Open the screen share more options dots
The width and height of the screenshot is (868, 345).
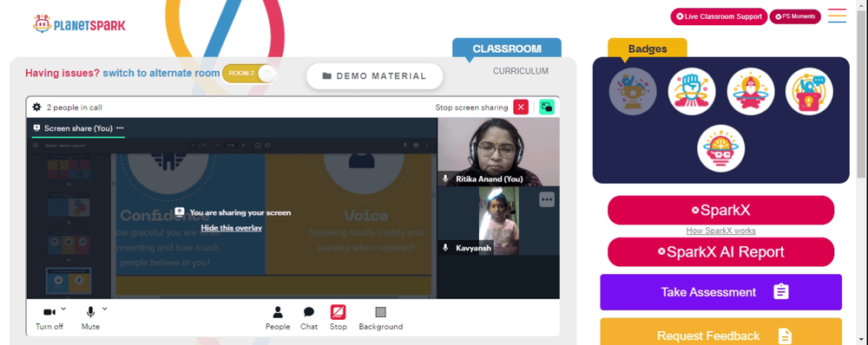tap(120, 127)
